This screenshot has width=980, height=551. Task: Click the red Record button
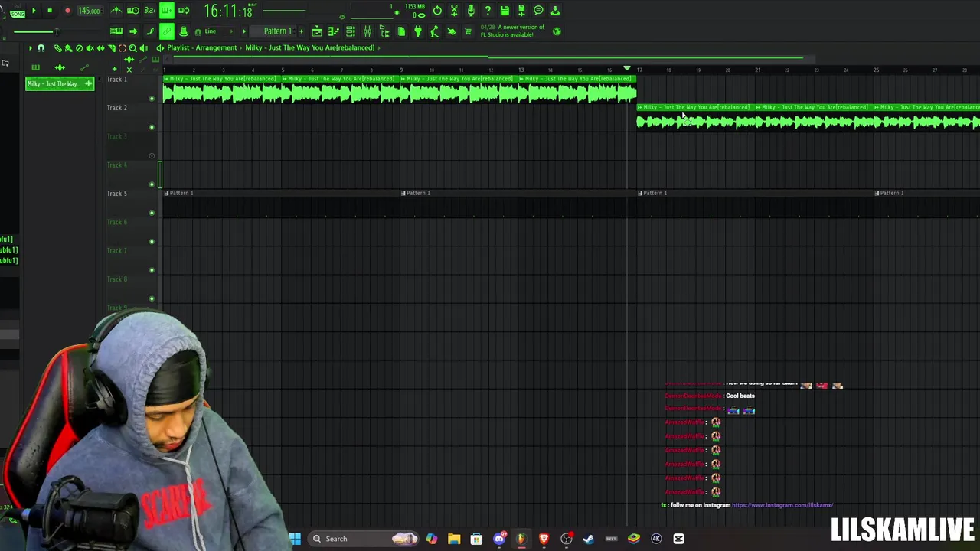point(67,11)
